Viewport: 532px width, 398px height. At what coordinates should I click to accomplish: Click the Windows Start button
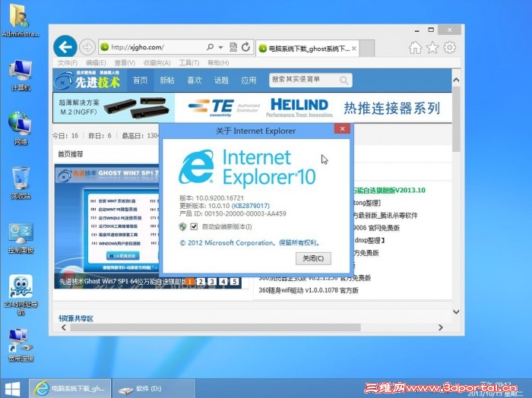click(12, 389)
